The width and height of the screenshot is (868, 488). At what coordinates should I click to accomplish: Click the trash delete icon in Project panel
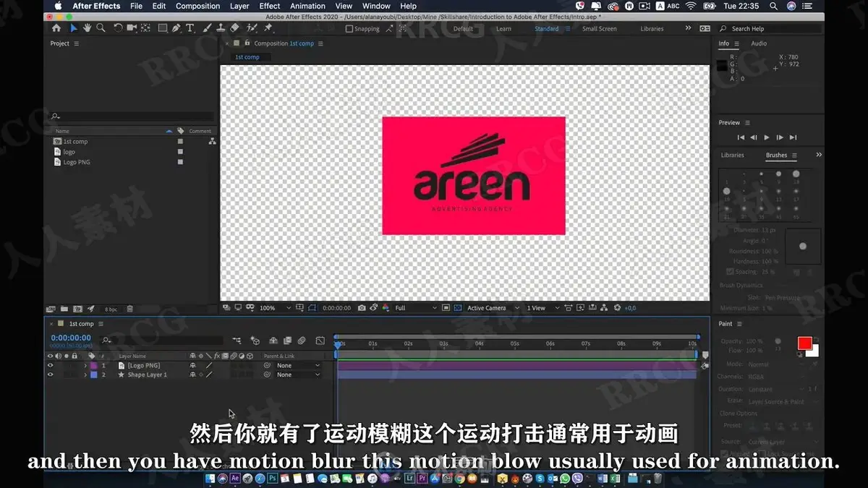click(x=129, y=309)
